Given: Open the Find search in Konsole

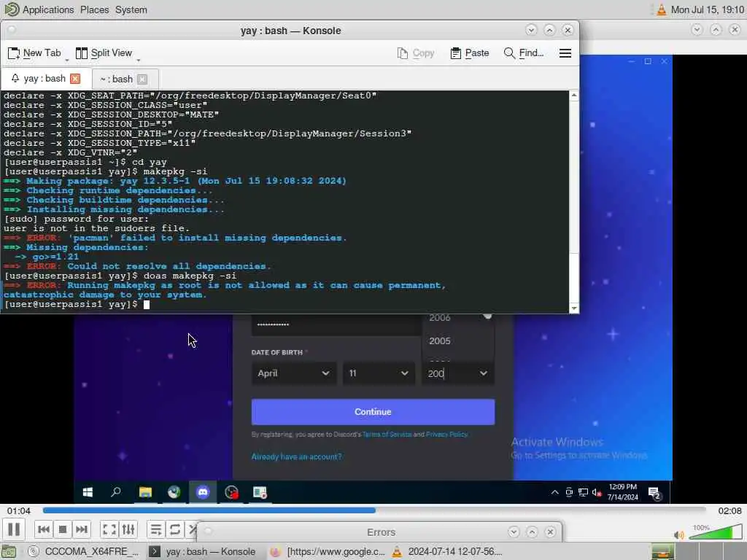Looking at the screenshot, I should coord(524,52).
